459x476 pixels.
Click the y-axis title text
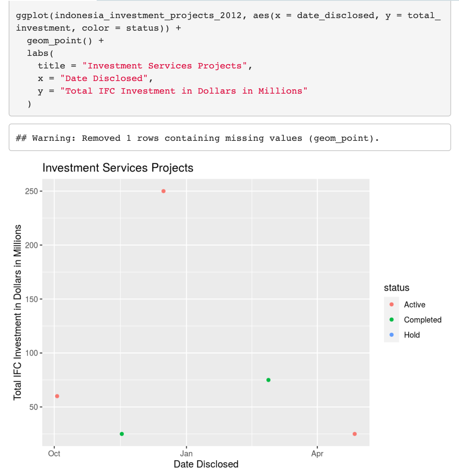(x=17, y=312)
